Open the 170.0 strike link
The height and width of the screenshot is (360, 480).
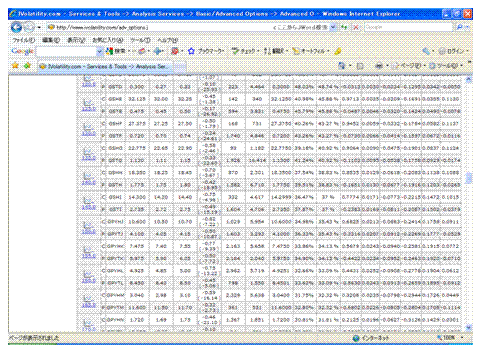[89, 329]
